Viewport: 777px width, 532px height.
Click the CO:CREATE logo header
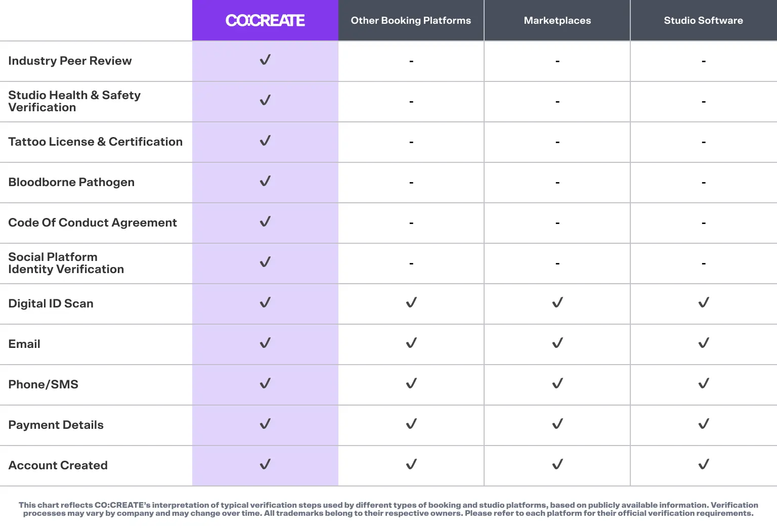pyautogui.click(x=265, y=21)
